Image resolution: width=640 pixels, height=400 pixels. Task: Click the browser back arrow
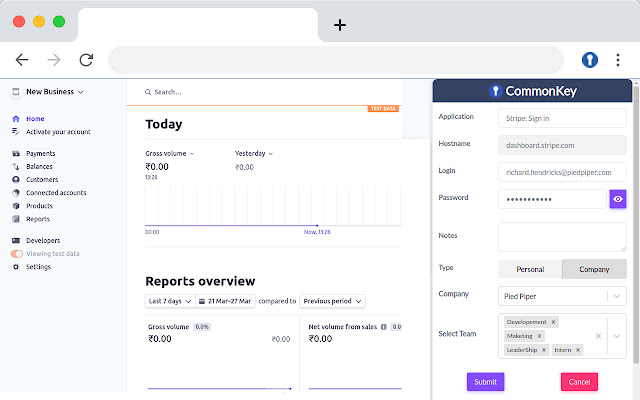point(22,60)
